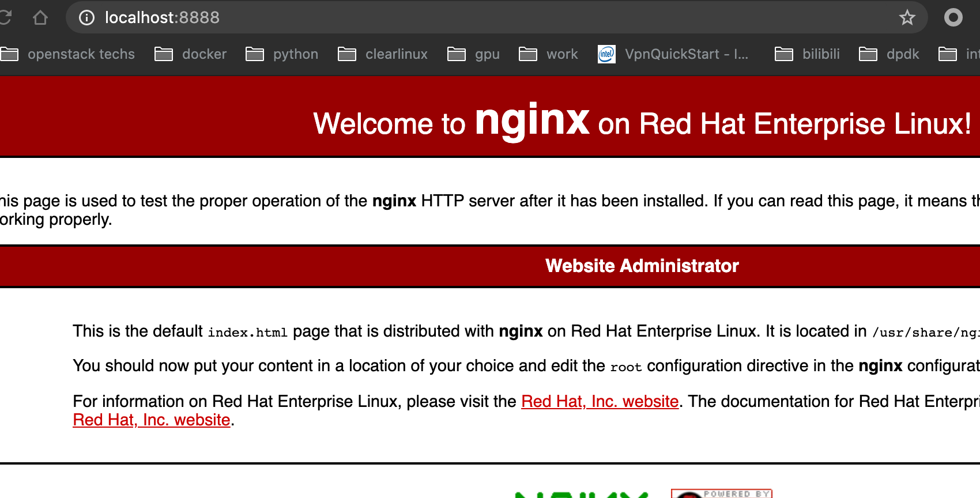Open the docker bookmark folder
The height and width of the screenshot is (498, 980).
coord(191,54)
